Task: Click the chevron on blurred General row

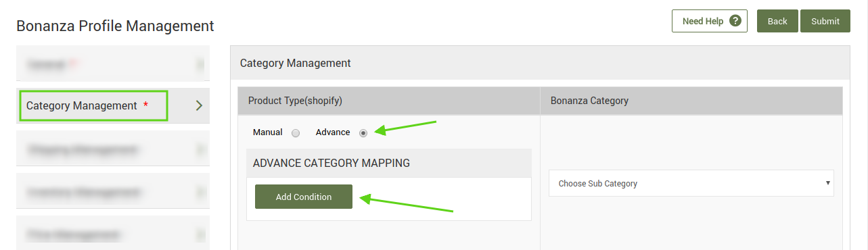Action: (200, 65)
